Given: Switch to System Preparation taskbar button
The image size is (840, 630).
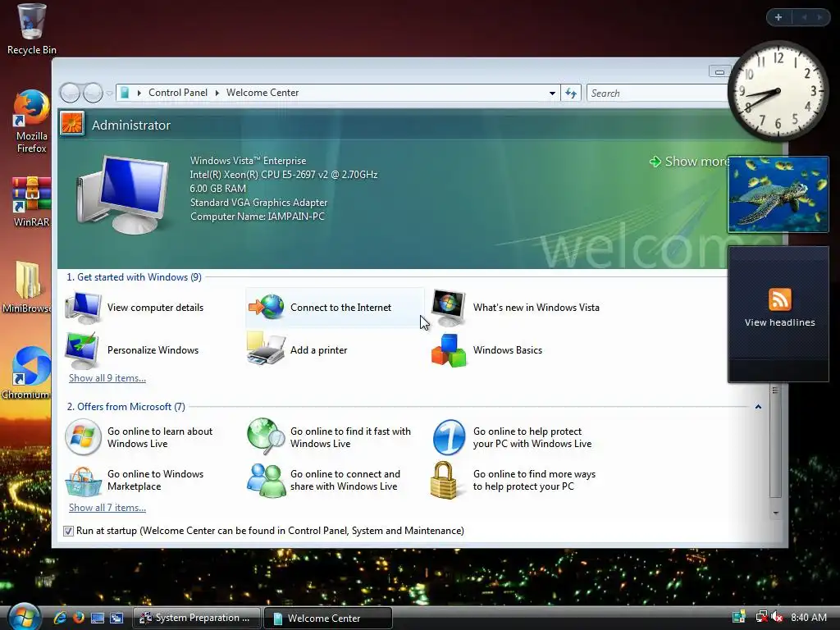Looking at the screenshot, I should point(197,618).
